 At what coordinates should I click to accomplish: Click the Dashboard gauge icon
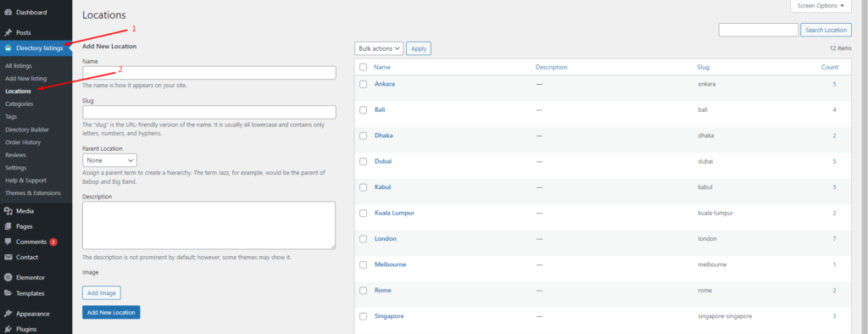pyautogui.click(x=8, y=12)
